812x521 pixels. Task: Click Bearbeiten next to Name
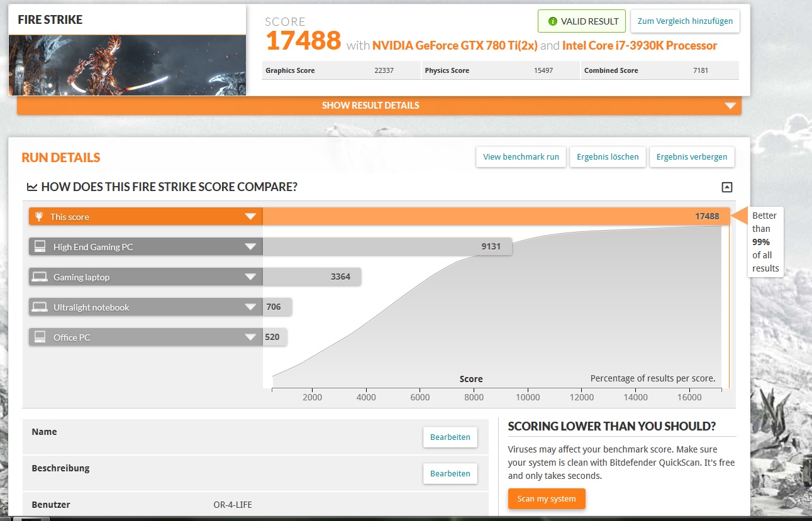pos(450,437)
